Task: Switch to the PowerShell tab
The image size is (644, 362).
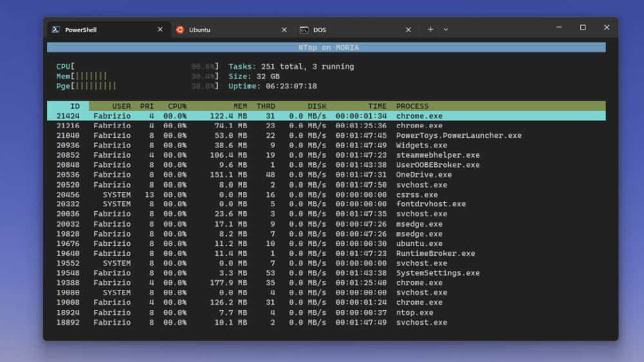Action: [x=109, y=30]
